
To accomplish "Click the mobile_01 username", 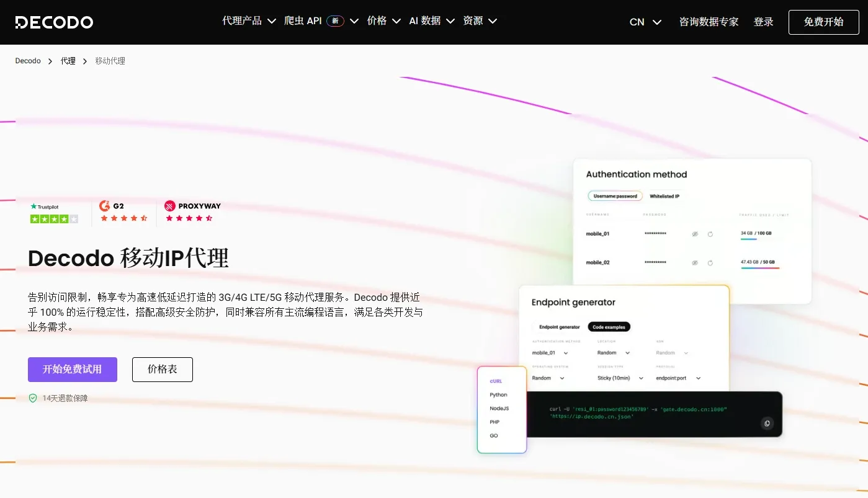I will pyautogui.click(x=597, y=234).
